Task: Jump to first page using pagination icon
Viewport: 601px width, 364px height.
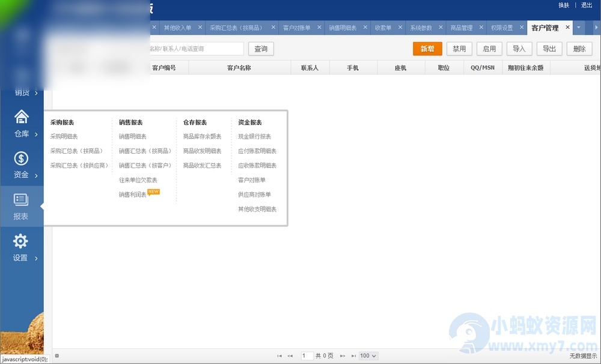Action: click(279, 356)
